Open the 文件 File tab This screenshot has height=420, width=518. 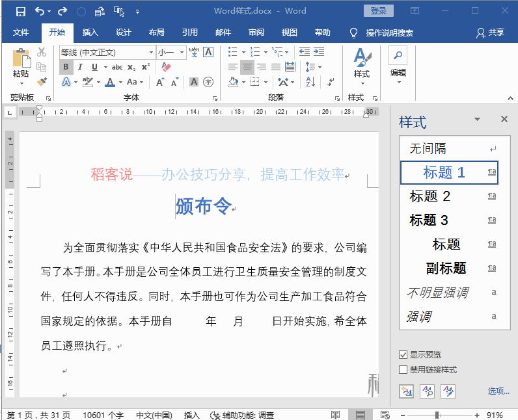tap(21, 33)
